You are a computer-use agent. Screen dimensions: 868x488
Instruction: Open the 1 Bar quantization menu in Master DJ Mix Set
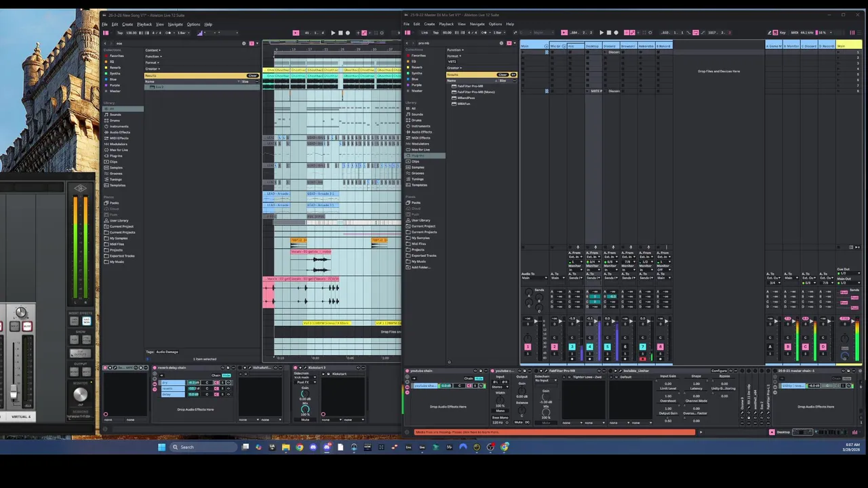pos(498,33)
